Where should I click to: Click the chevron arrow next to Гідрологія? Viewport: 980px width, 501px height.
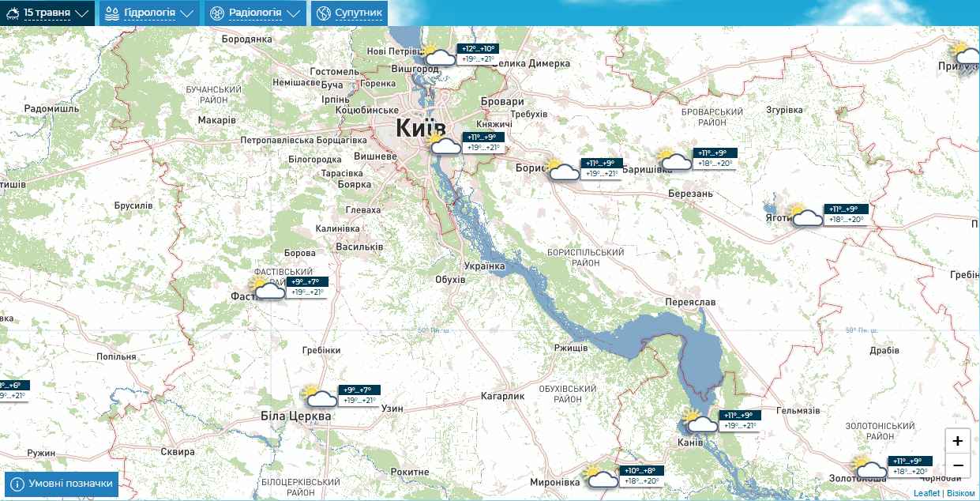point(186,13)
